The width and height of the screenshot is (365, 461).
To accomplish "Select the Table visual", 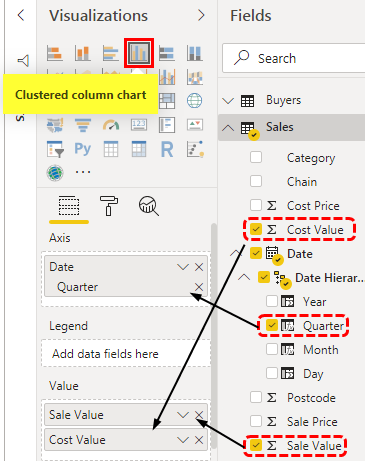I will [111, 149].
